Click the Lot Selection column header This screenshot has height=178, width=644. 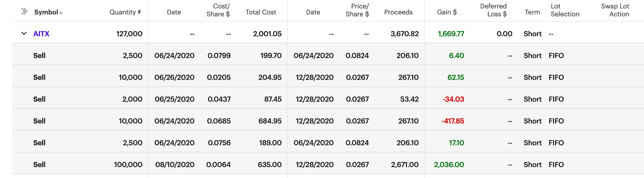(565, 10)
